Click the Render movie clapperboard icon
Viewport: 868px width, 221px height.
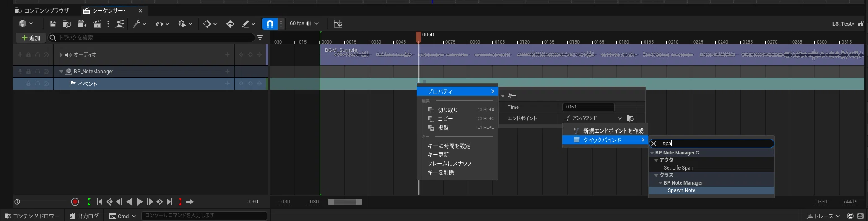pos(97,24)
